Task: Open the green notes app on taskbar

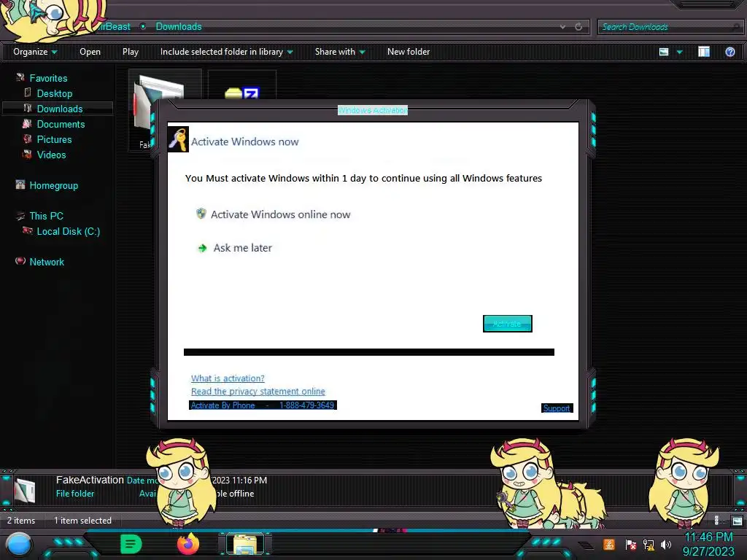Action: tap(131, 544)
